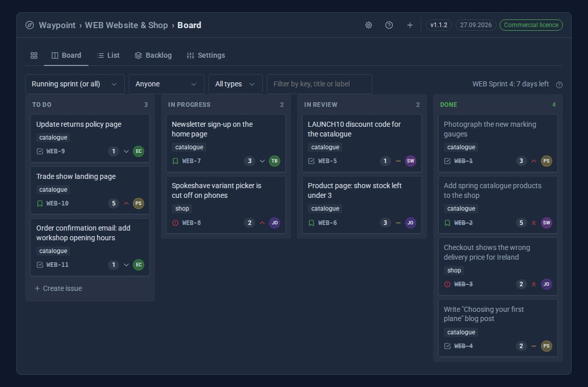Open Add spring catalogue products card
Screen dimensions: 588x387
[x=498, y=205]
